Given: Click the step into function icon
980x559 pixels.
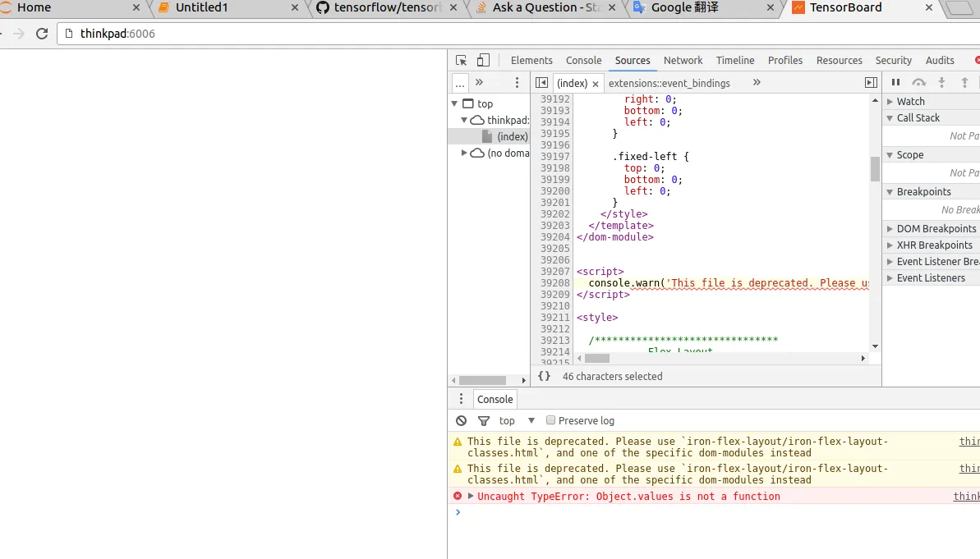Looking at the screenshot, I should (942, 82).
